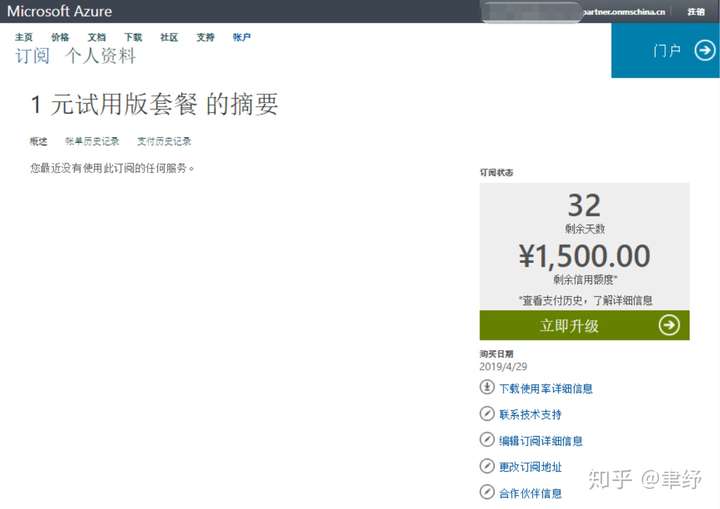Image resolution: width=720 pixels, height=509 pixels.
Task: Click the 购买日期 label
Action: tap(496, 354)
